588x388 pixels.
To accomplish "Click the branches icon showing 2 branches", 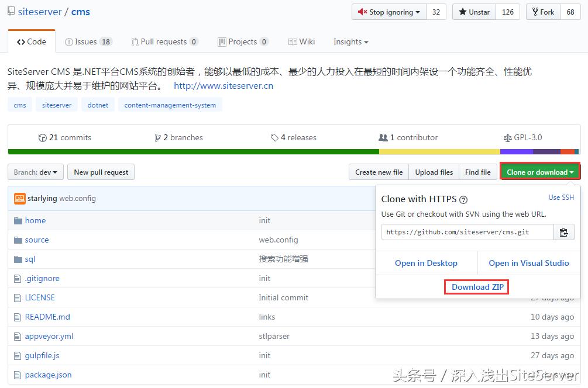I will pos(157,137).
